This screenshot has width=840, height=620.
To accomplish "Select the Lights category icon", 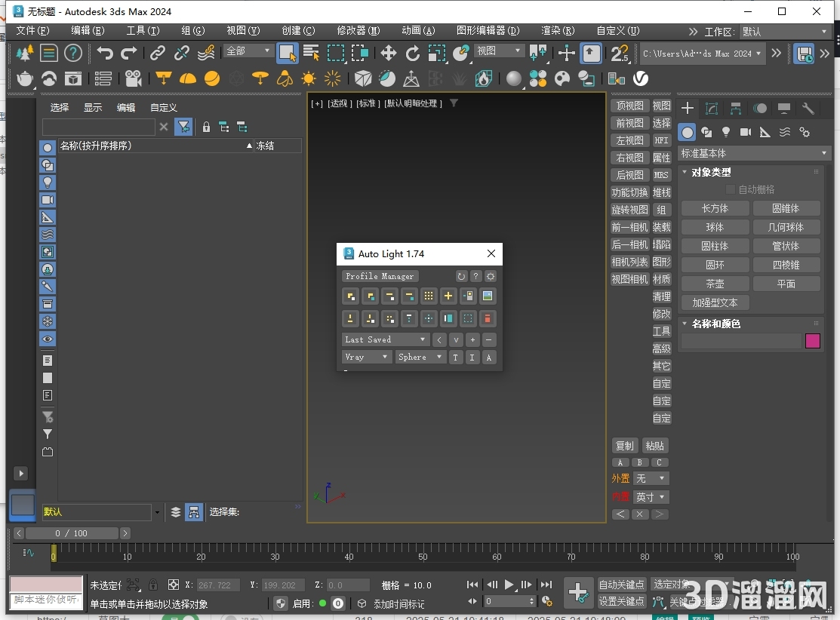I will [x=726, y=132].
